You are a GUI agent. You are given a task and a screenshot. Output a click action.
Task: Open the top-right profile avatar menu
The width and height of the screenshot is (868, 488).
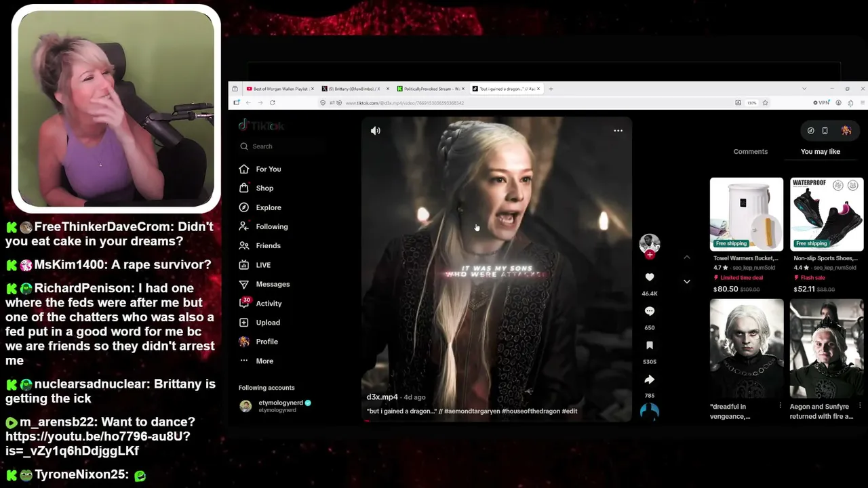click(846, 131)
